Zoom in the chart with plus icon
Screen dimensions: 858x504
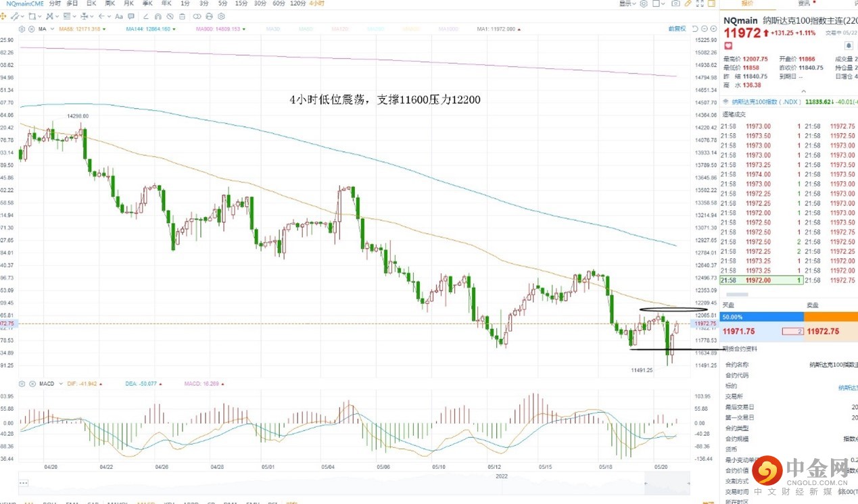713,29
